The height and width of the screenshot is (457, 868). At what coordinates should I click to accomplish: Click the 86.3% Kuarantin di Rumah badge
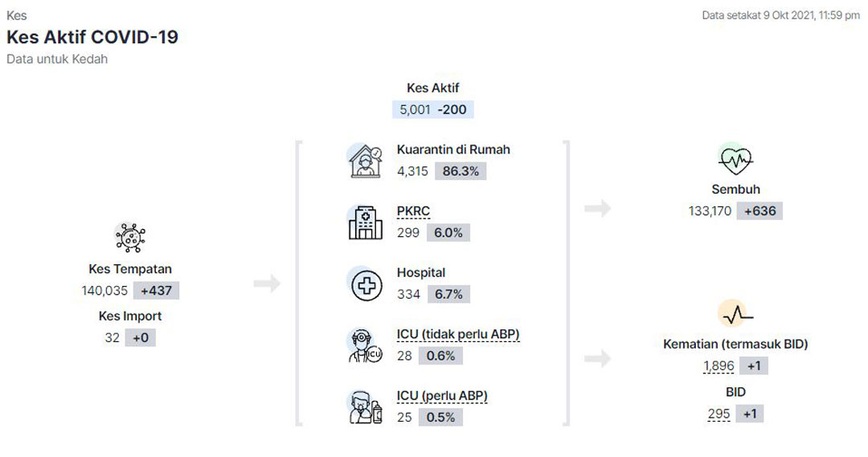click(x=461, y=171)
